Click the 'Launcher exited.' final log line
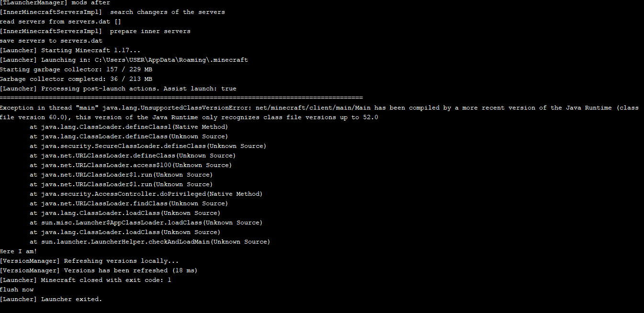 click(51, 299)
